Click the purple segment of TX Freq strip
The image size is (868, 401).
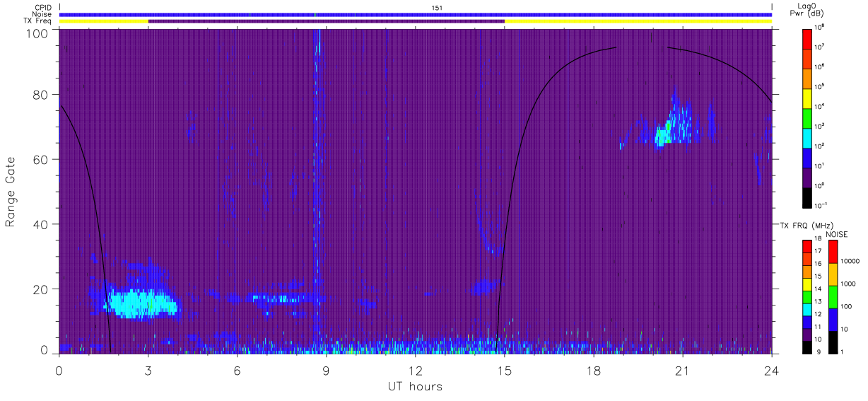click(326, 21)
